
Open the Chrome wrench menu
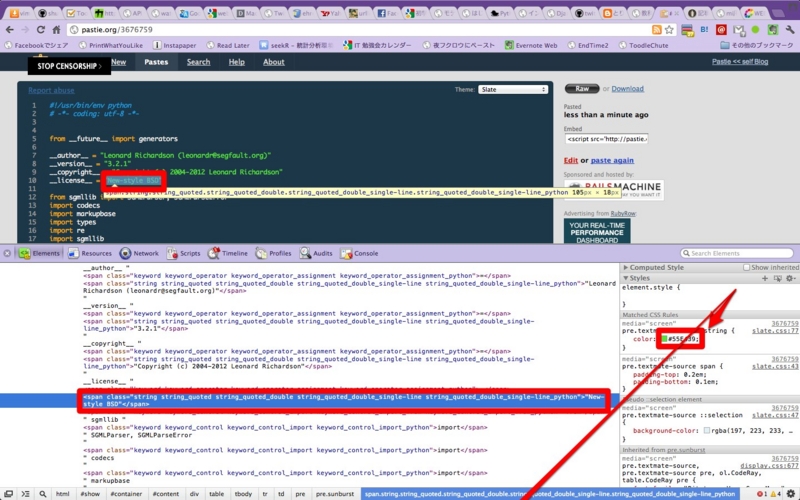point(790,30)
